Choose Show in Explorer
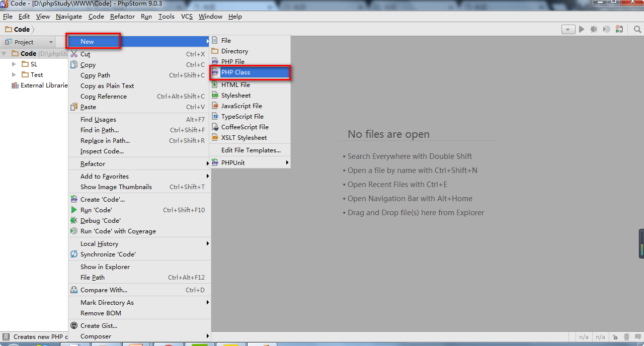The height and width of the screenshot is (346, 644). coord(139,267)
